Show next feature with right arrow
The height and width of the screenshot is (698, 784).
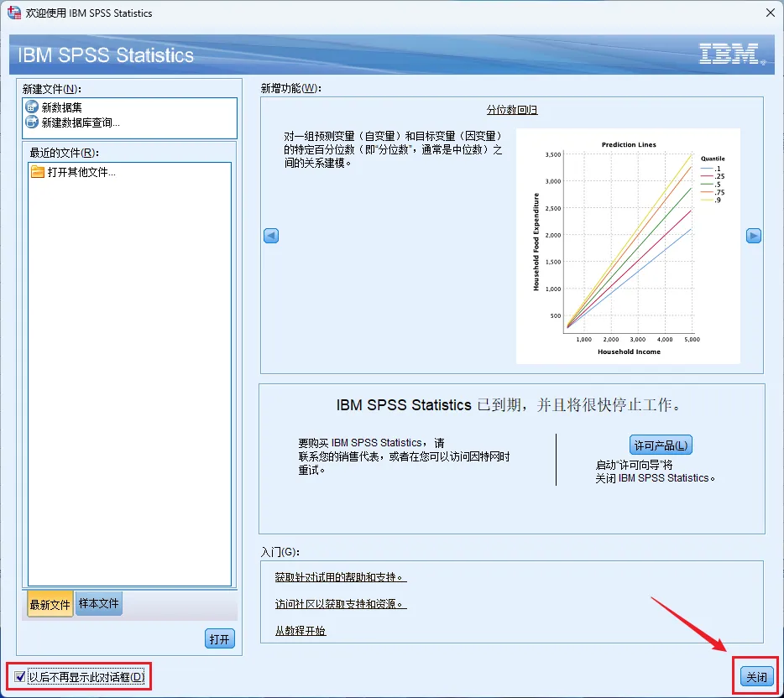click(754, 236)
